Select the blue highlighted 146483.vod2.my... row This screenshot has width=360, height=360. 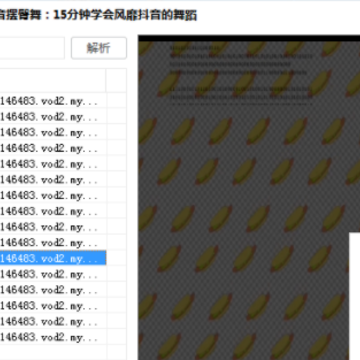tap(53, 258)
